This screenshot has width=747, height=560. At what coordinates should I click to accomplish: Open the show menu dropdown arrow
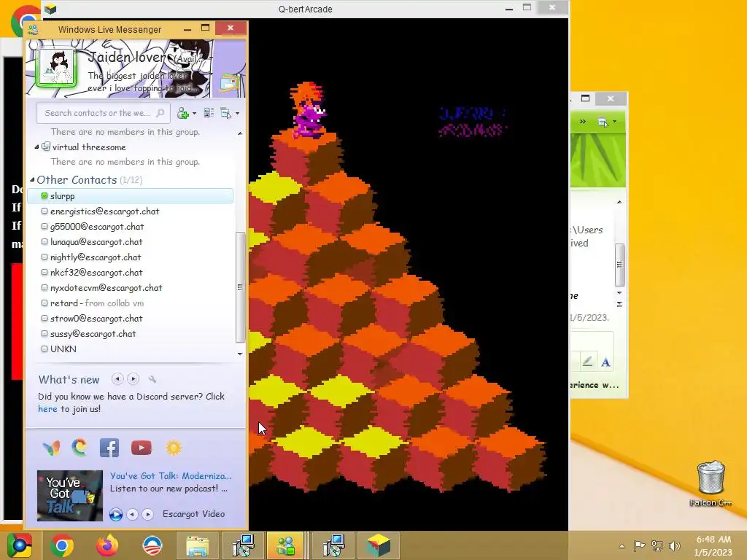click(237, 113)
